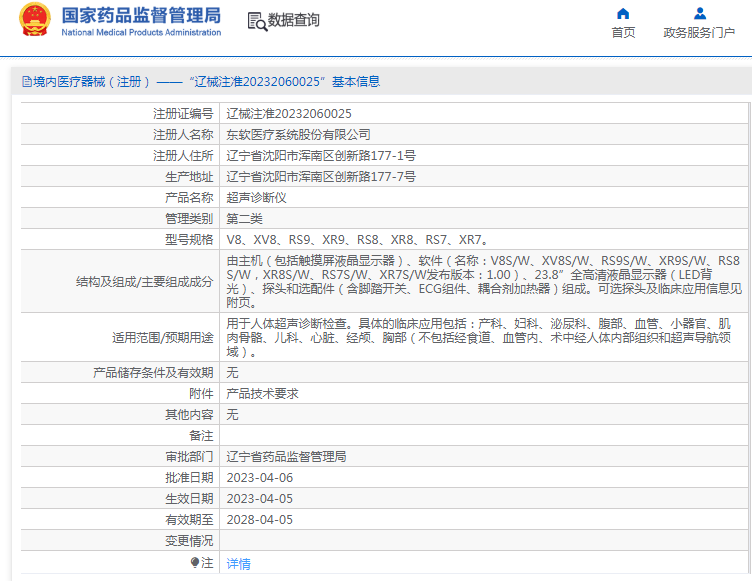
Task: Click the 适用范围/预期用途 label
Action: (163, 338)
